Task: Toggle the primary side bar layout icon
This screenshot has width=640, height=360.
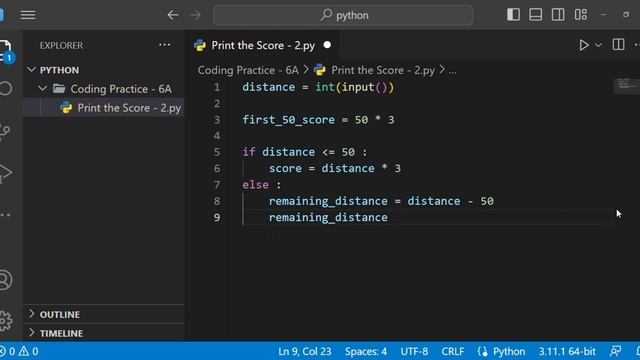Action: [x=513, y=15]
